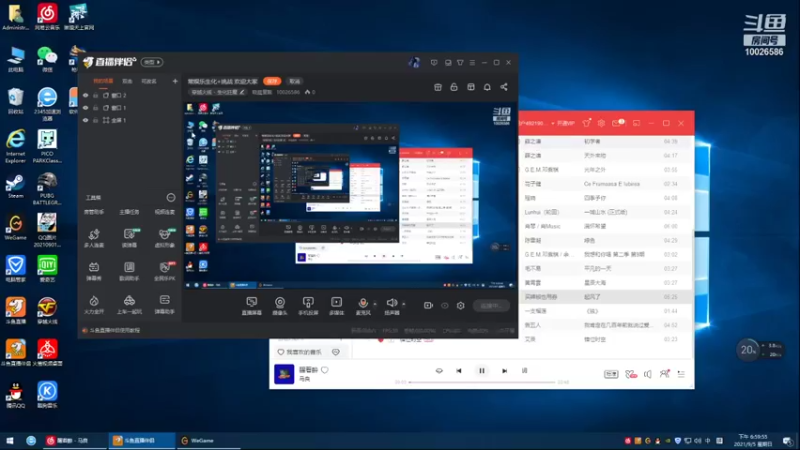Open the music player settings gear
The width and height of the screenshot is (800, 450).
(x=602, y=123)
